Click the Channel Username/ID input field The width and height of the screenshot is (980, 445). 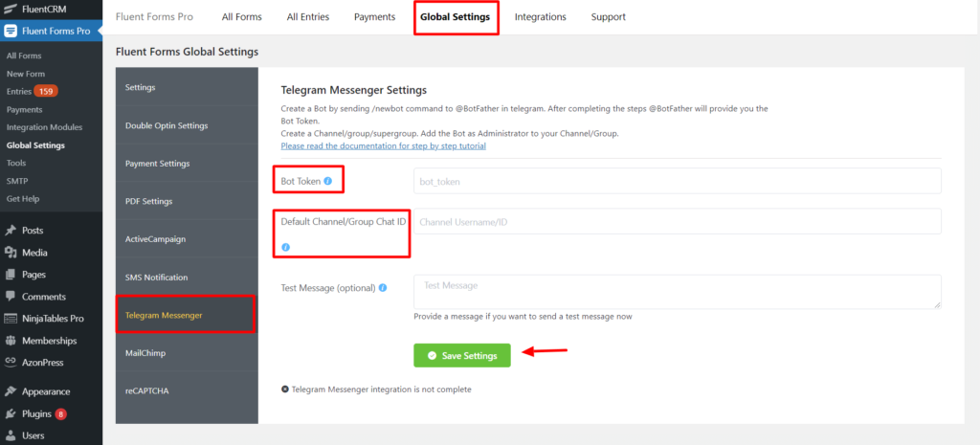point(678,221)
